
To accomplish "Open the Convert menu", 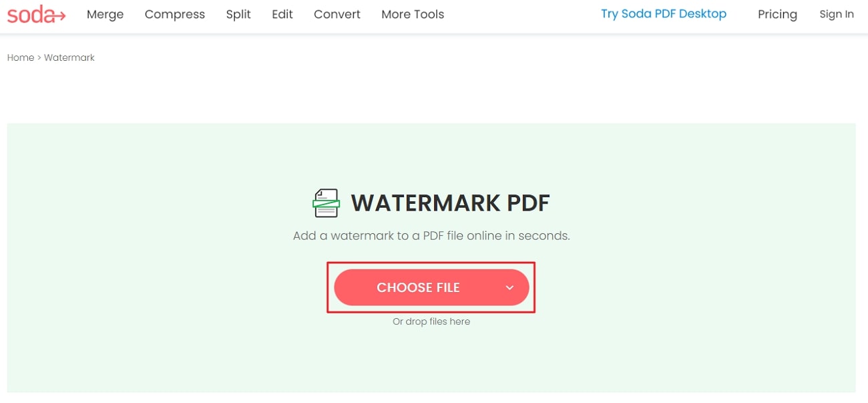I will point(337,14).
